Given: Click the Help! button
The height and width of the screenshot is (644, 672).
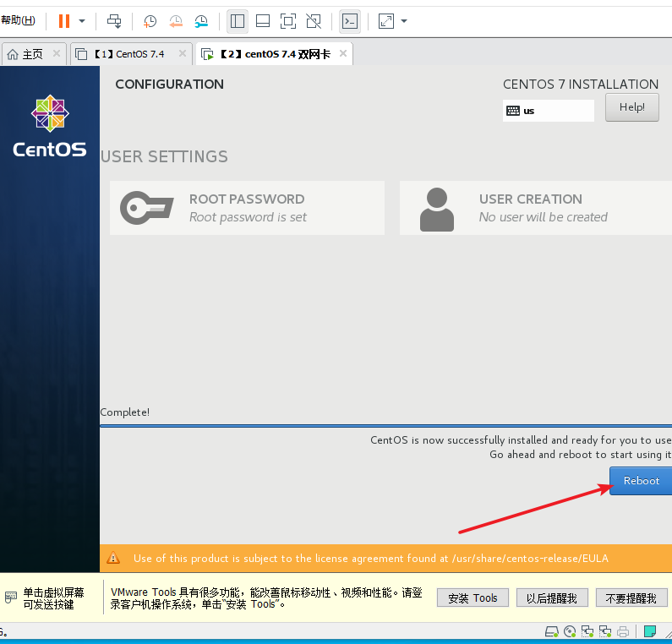Looking at the screenshot, I should tap(631, 107).
